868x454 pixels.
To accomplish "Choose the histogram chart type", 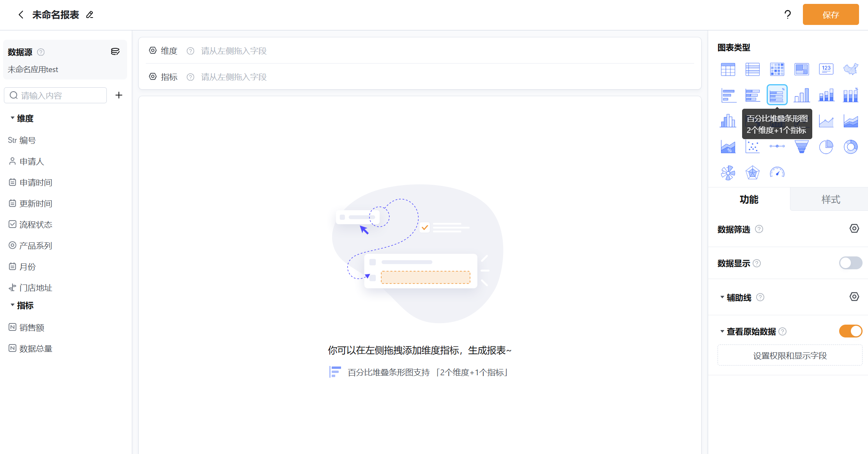I will click(x=728, y=121).
